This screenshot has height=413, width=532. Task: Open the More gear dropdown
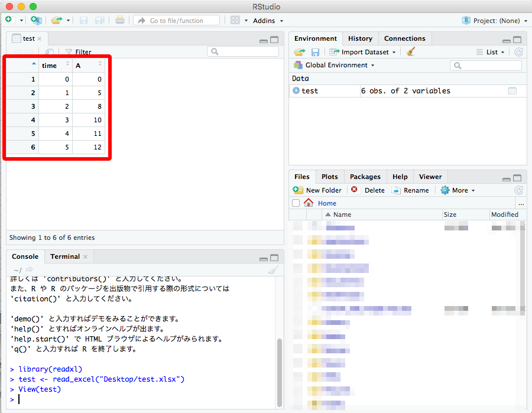point(458,190)
